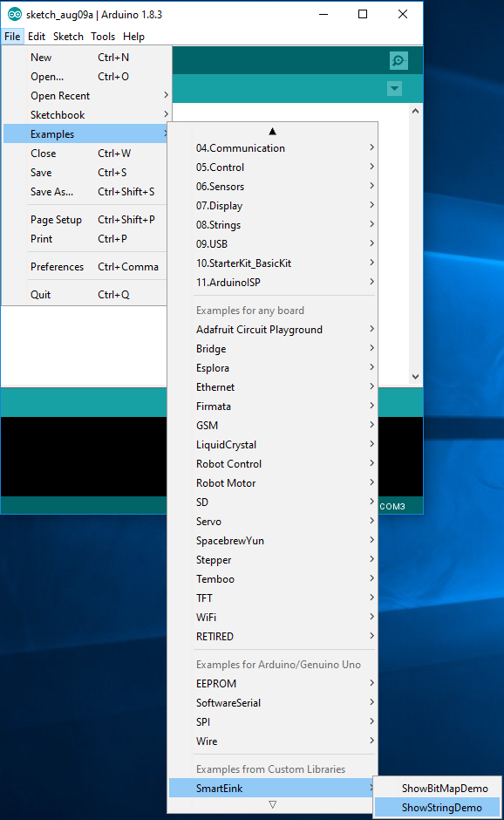Viewport: 504px width, 820px height.
Task: Click the down arrow below SmartEink
Action: pyautogui.click(x=272, y=804)
